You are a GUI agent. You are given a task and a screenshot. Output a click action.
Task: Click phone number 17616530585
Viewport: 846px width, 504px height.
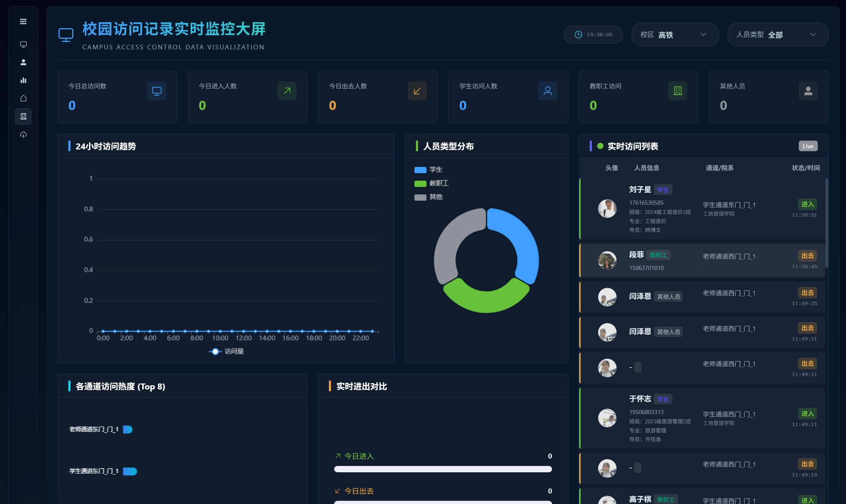click(646, 203)
